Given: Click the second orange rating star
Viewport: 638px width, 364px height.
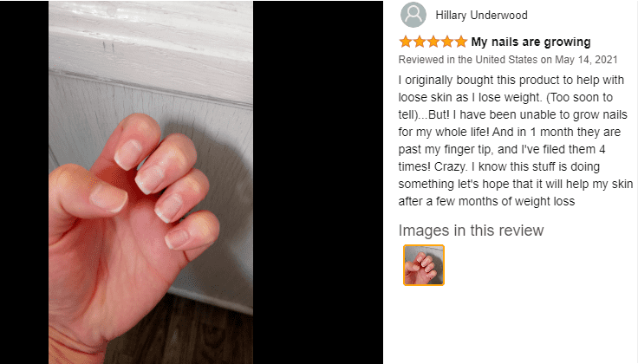Looking at the screenshot, I should click(420, 42).
